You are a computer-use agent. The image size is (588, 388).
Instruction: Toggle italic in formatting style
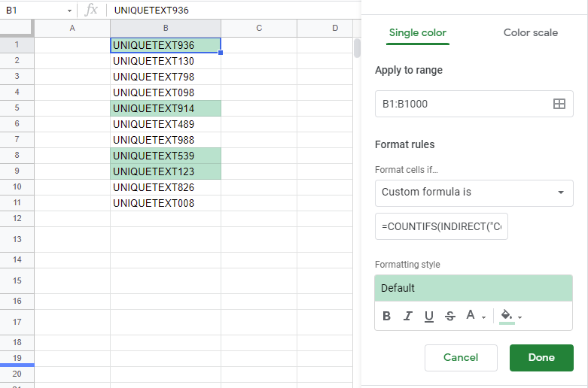tap(407, 316)
